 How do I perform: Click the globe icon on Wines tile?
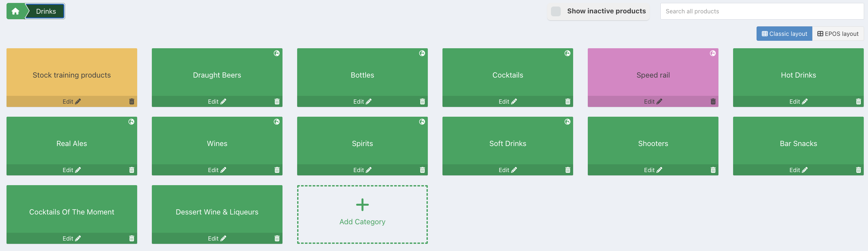pyautogui.click(x=277, y=122)
